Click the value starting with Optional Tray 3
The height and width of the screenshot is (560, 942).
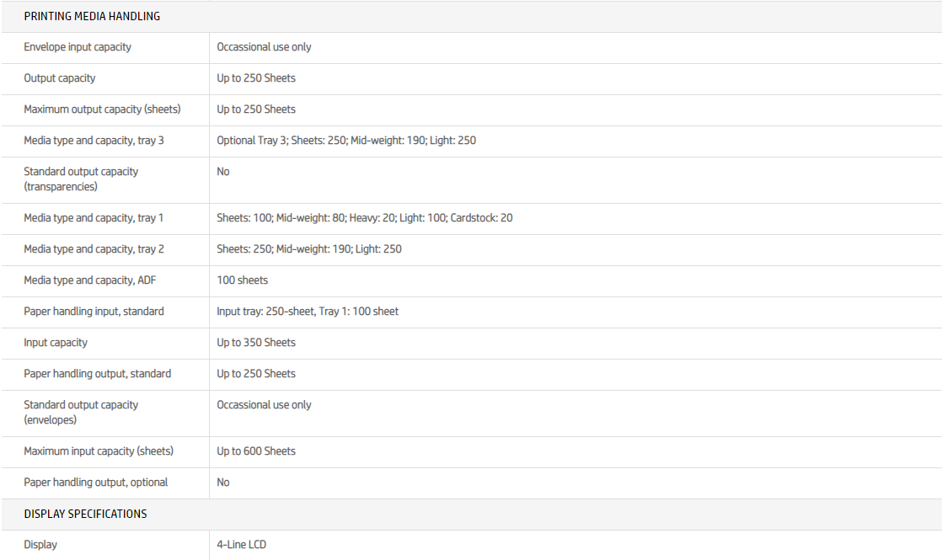346,141
